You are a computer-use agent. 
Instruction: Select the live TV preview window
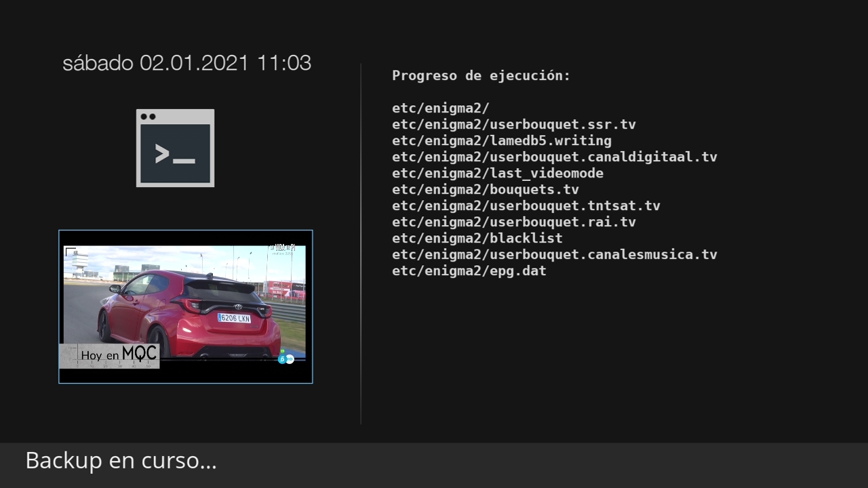tap(185, 306)
